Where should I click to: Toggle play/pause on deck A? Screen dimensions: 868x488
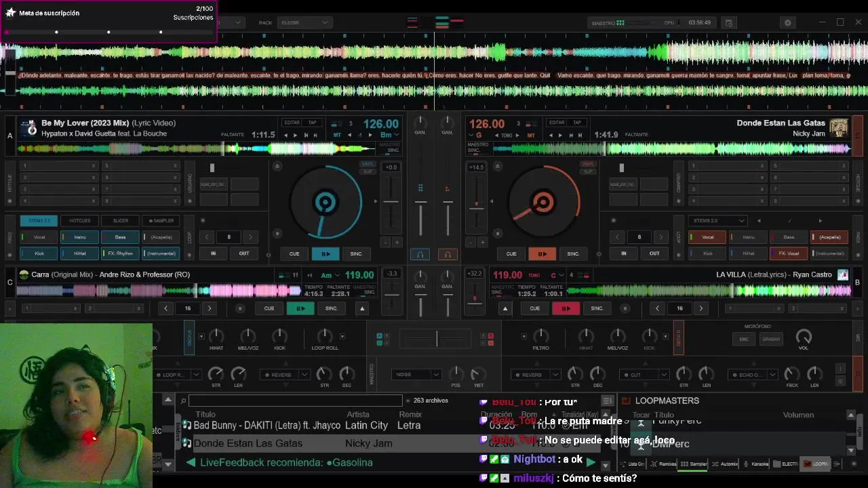click(x=325, y=253)
